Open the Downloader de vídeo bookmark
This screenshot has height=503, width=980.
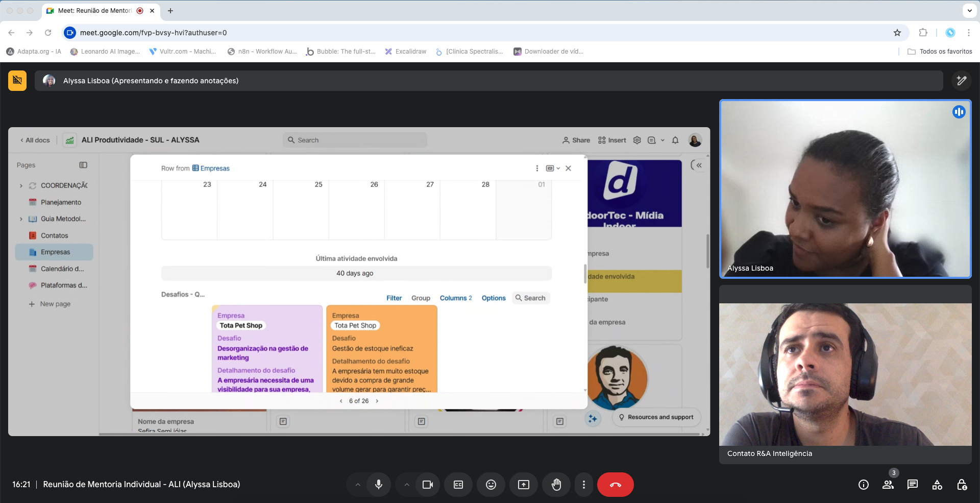548,52
